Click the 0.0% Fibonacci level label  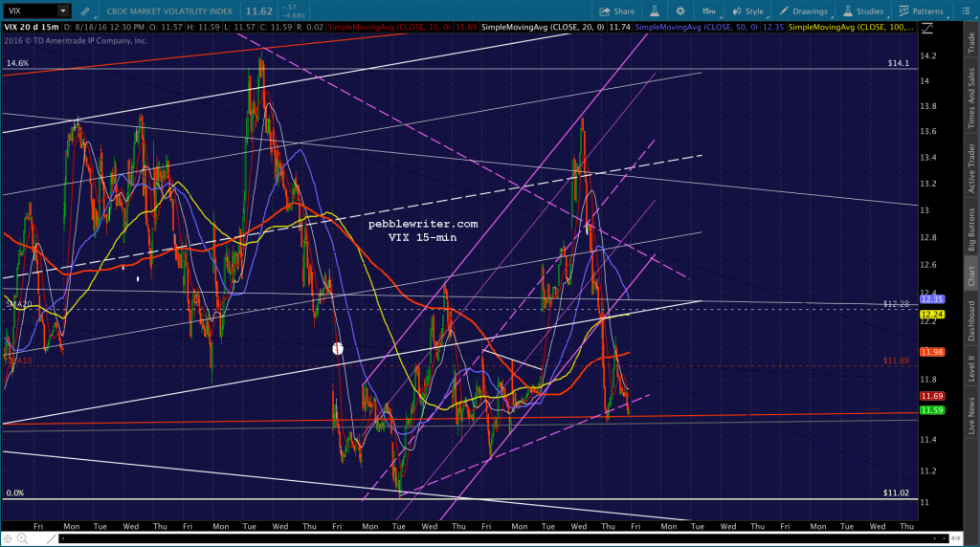coord(15,492)
